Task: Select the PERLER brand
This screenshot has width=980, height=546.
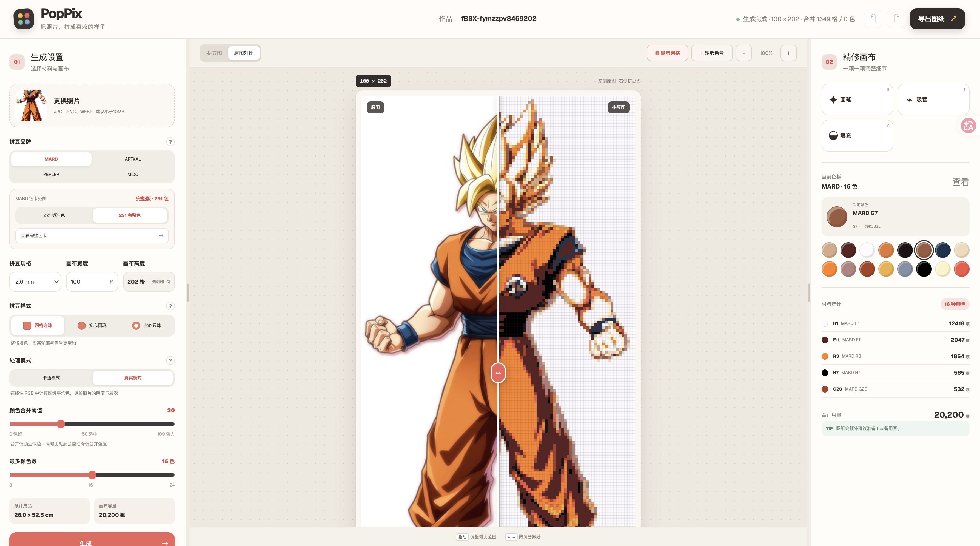Action: click(51, 174)
